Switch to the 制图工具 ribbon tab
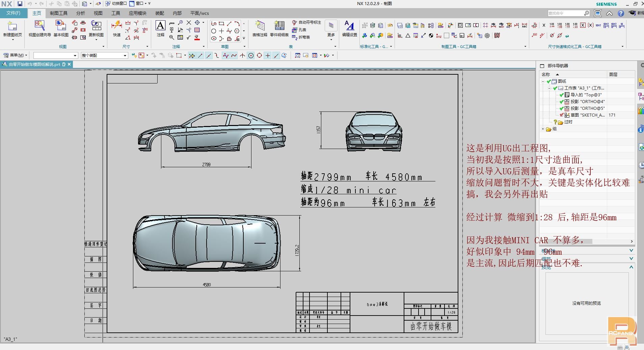This screenshot has height=350, width=644. (59, 13)
